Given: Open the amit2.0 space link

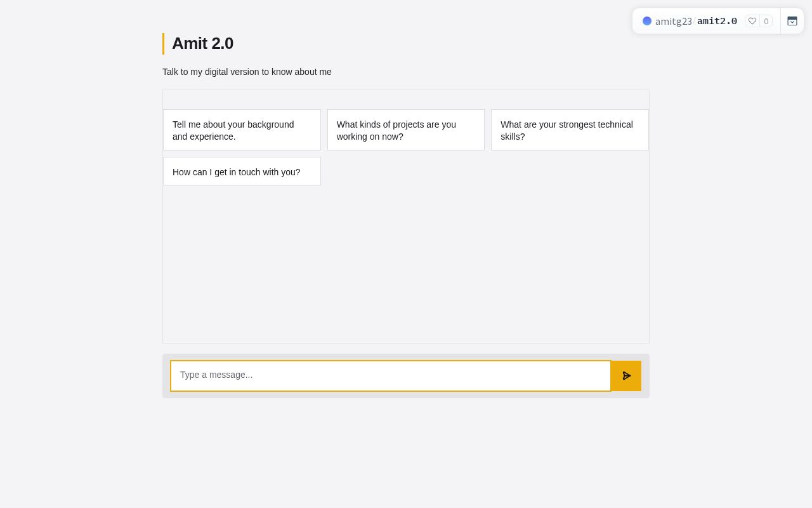Looking at the screenshot, I should (717, 21).
